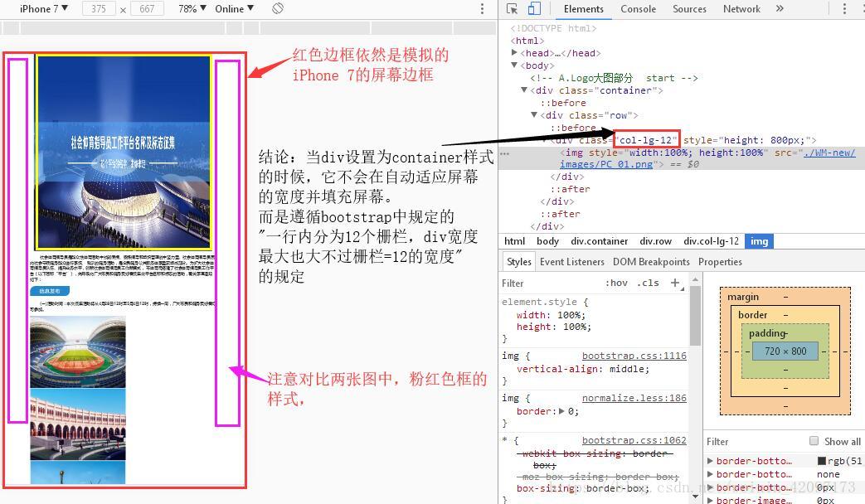
Task: Open the Properties sub-tab
Action: pyautogui.click(x=720, y=262)
